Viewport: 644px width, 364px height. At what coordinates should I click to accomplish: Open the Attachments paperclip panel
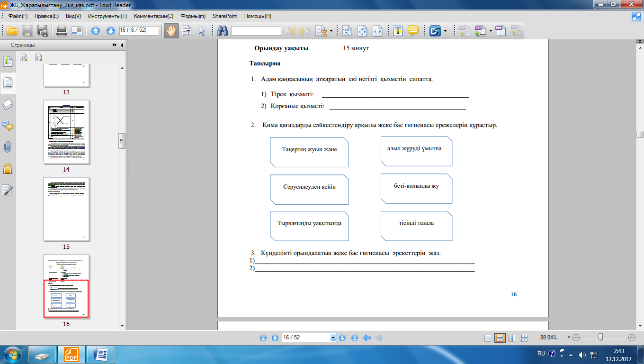tap(8, 147)
